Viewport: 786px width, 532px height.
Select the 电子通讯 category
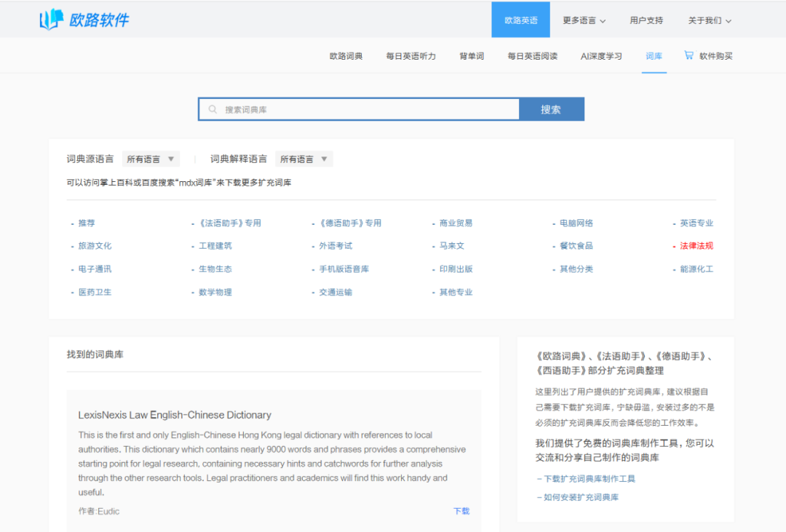pos(95,269)
